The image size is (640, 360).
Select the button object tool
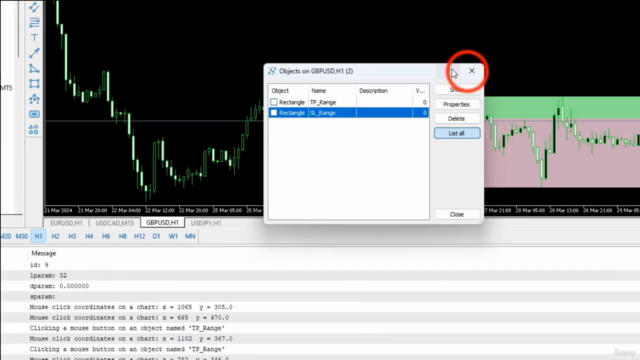34,114
